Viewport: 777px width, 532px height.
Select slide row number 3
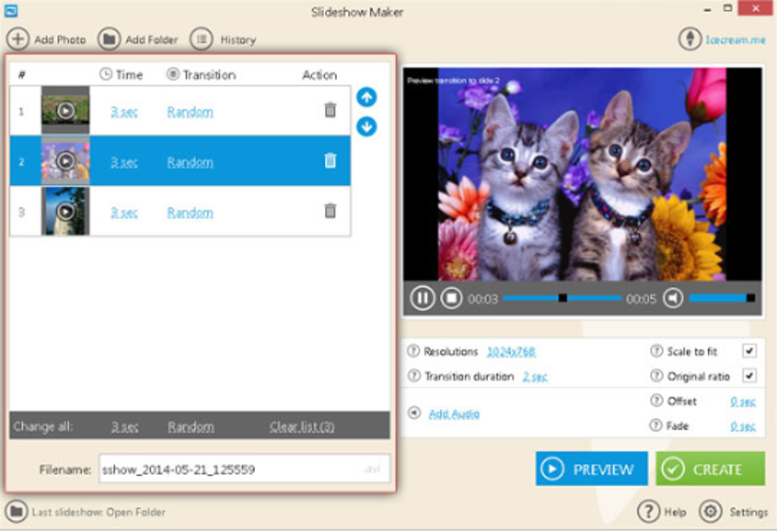[180, 211]
